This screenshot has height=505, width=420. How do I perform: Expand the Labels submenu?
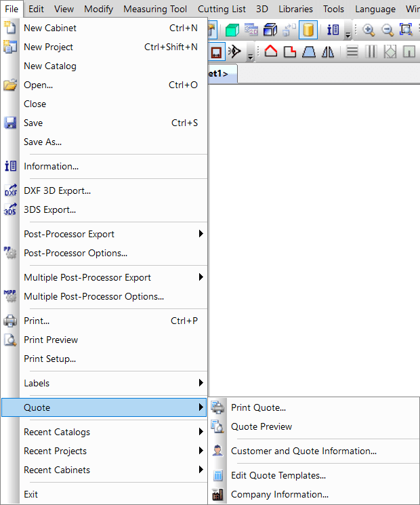tap(201, 383)
